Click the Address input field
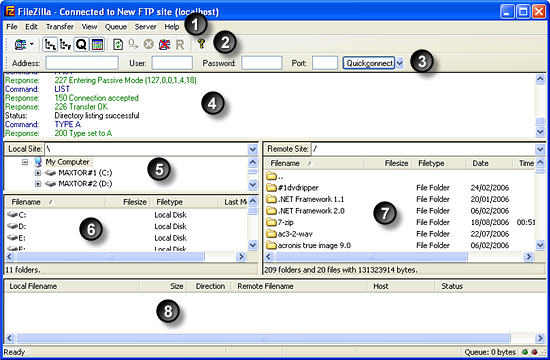The width and height of the screenshot is (550, 360). coord(82,63)
